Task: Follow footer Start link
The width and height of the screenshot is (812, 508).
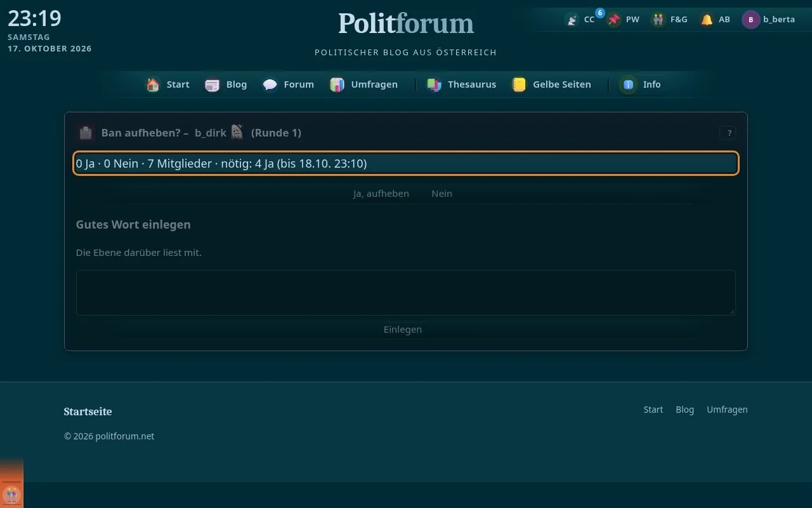Action: (653, 410)
